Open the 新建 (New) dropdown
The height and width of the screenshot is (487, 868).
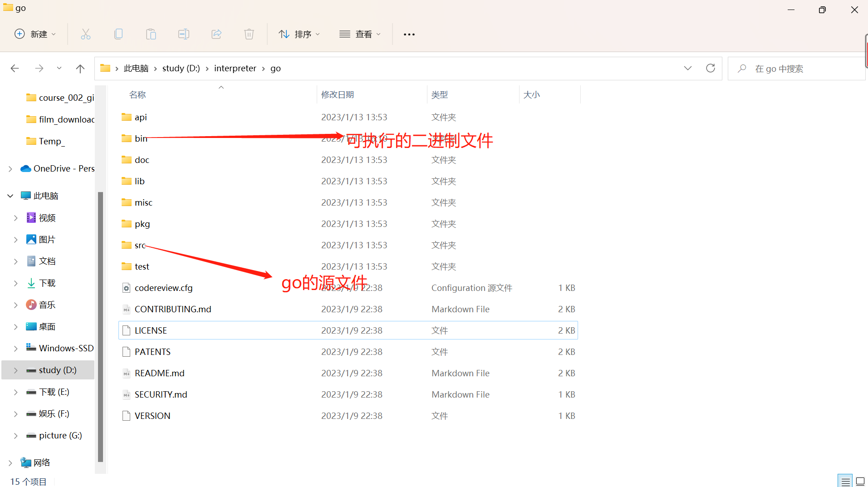[35, 34]
